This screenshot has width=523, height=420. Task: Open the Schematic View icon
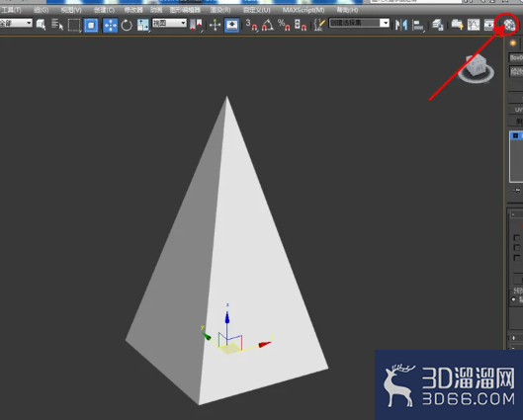489,25
